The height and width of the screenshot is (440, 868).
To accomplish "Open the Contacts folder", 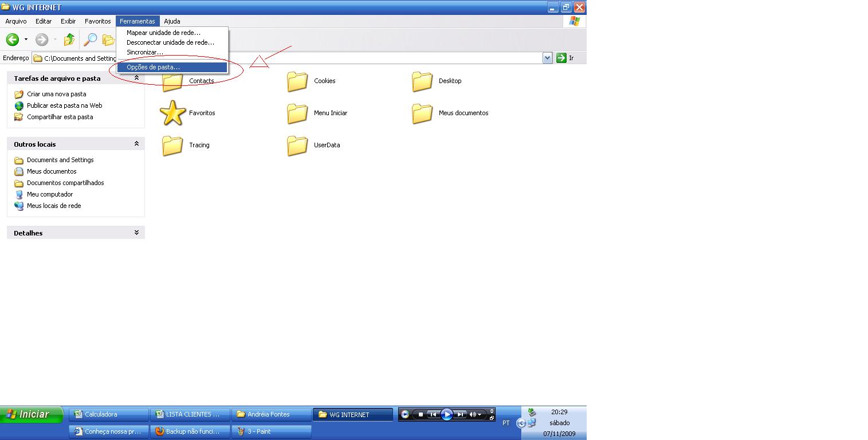I will [172, 81].
